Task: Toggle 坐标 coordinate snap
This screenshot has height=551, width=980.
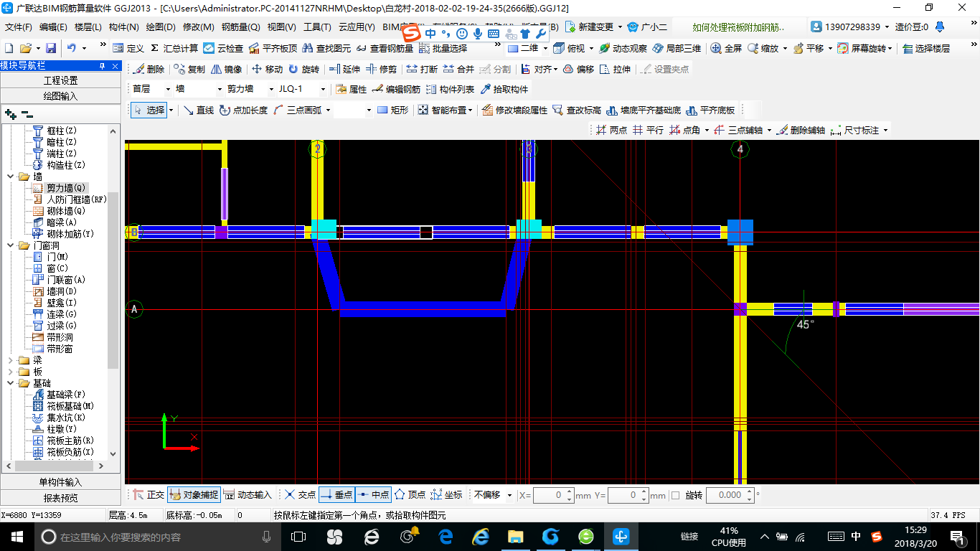Action: [x=446, y=494]
